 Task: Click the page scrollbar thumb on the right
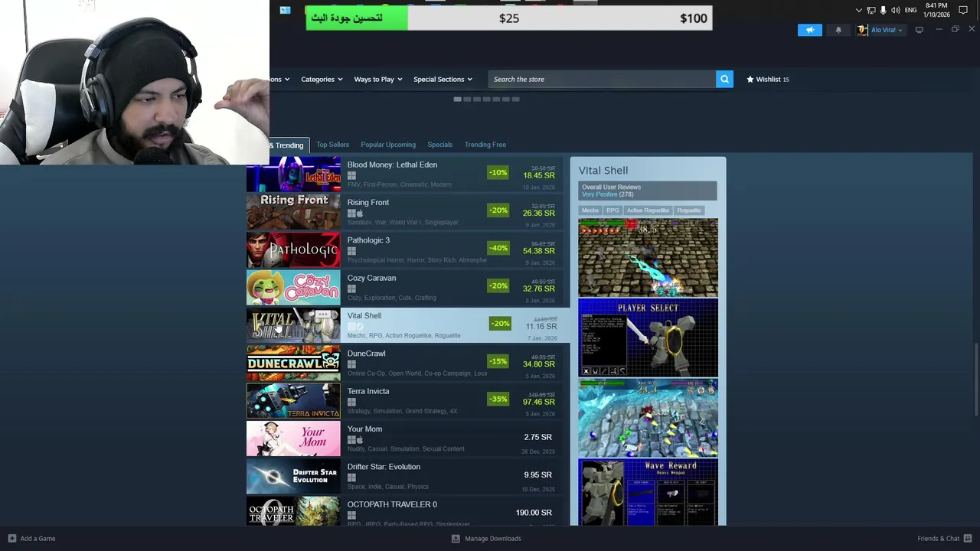point(976,380)
